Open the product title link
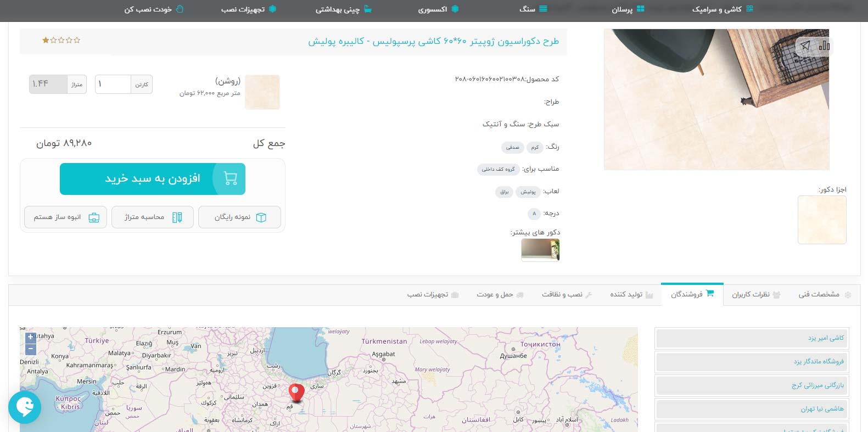 433,41
